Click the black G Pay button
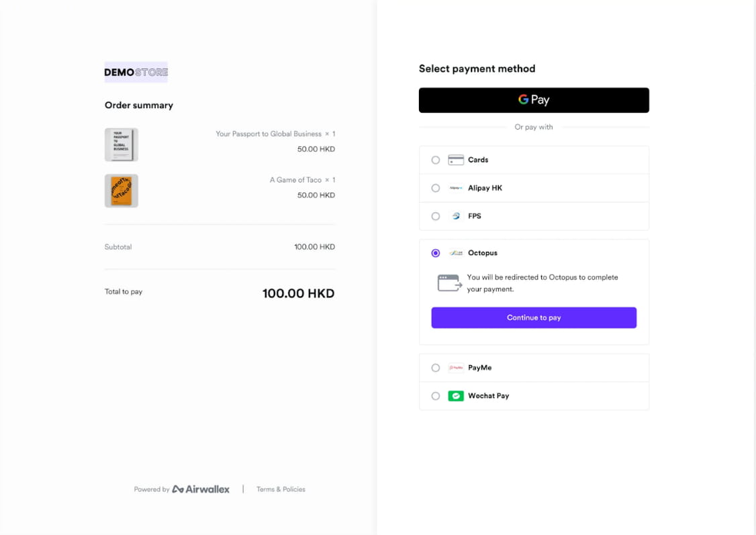The image size is (756, 535). [x=534, y=99]
